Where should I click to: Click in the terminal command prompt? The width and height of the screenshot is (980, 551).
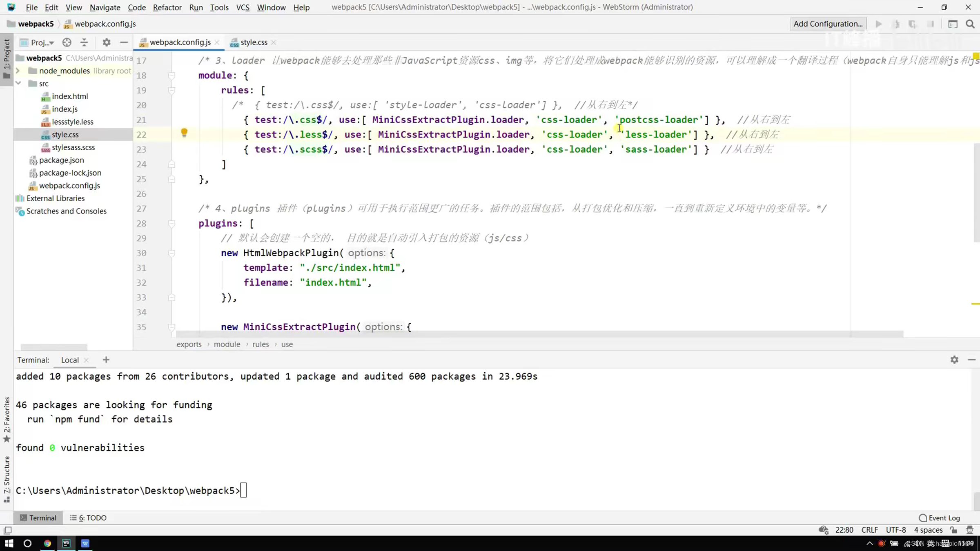243,491
